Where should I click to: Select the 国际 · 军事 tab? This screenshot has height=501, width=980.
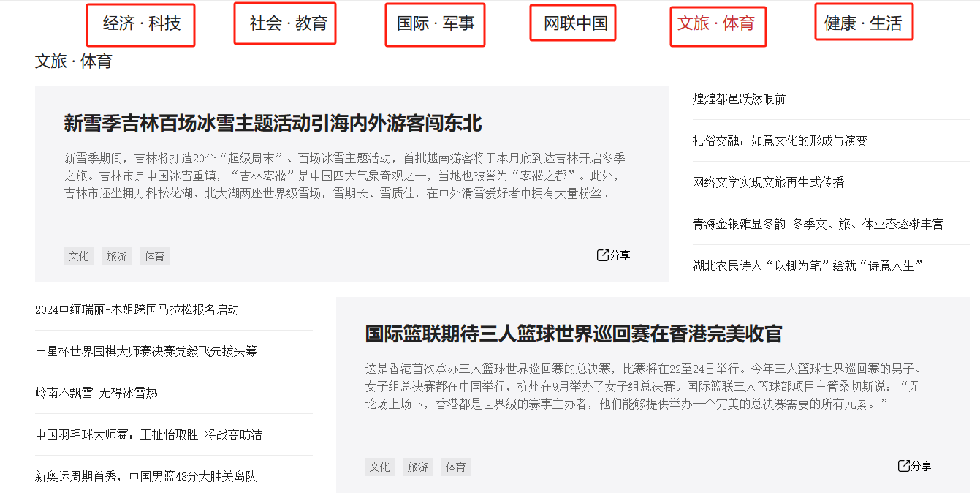(x=435, y=24)
